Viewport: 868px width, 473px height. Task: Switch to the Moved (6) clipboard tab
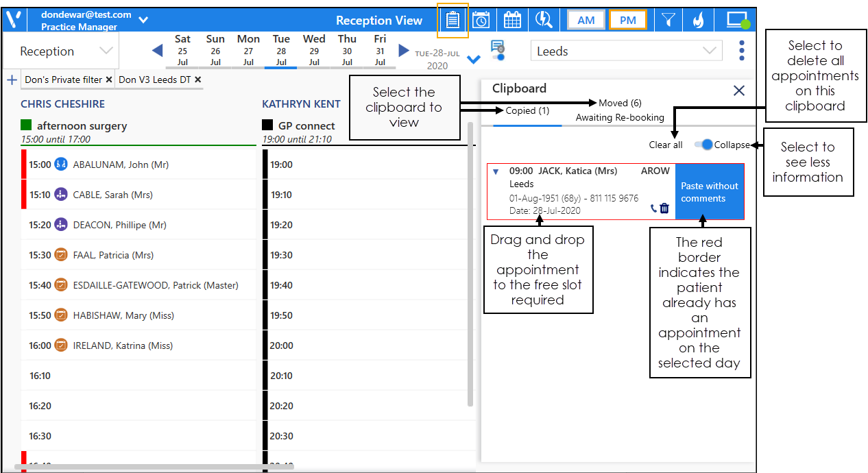(620, 104)
